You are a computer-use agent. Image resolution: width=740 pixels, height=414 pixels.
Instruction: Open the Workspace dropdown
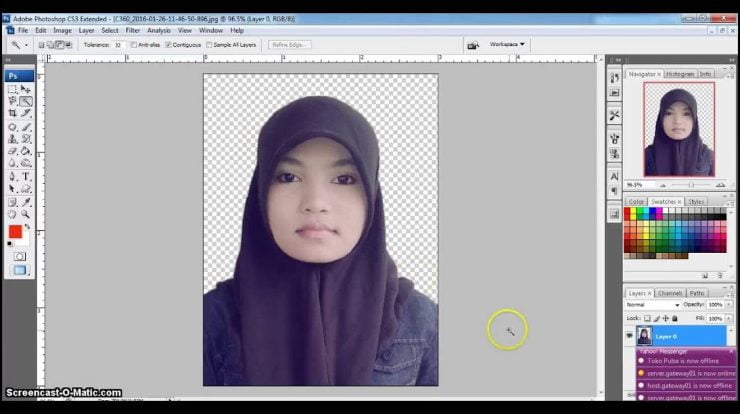coord(508,44)
